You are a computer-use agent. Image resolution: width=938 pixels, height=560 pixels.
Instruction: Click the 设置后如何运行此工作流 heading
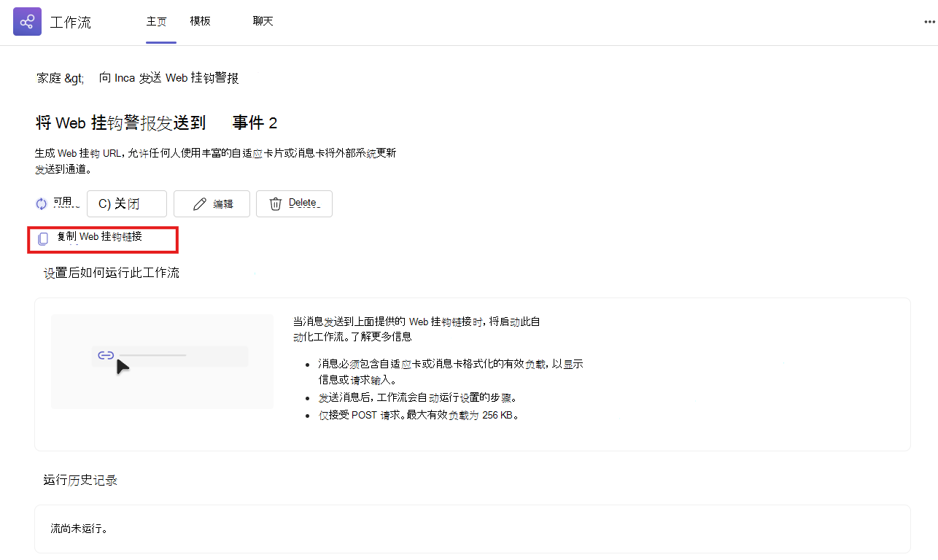click(112, 273)
